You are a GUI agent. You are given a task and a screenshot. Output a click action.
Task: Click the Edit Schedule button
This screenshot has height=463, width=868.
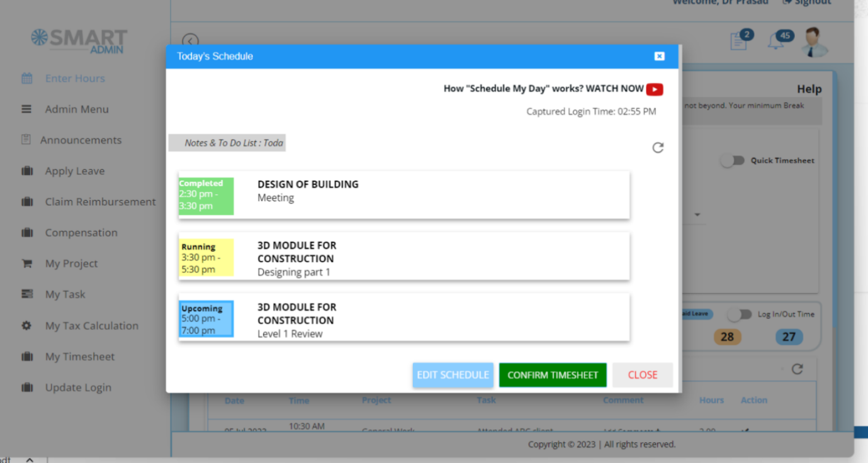click(x=453, y=375)
